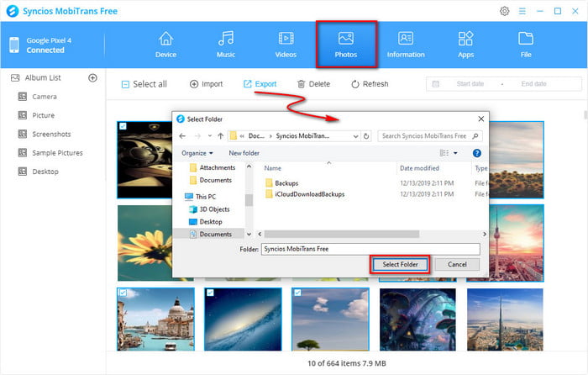The width and height of the screenshot is (588, 375).
Task: Select the Berlin TV tower photo thumbnail
Action: click(516, 243)
